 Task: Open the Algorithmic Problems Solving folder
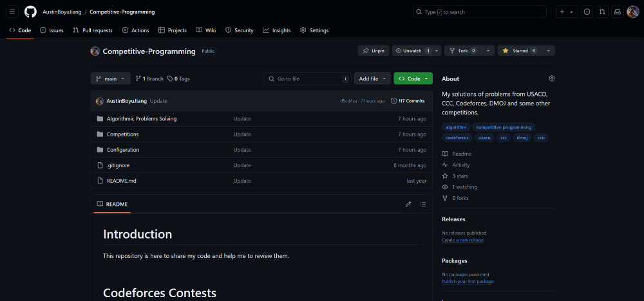[x=141, y=119]
